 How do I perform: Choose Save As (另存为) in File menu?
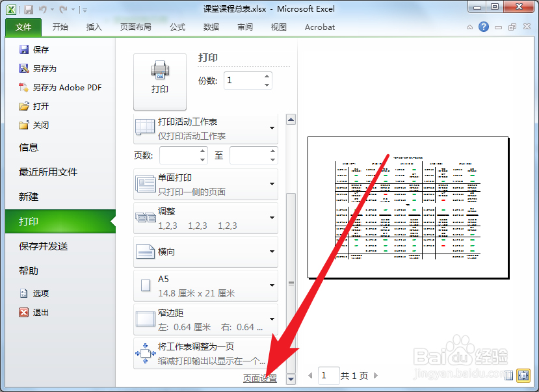click(38, 69)
